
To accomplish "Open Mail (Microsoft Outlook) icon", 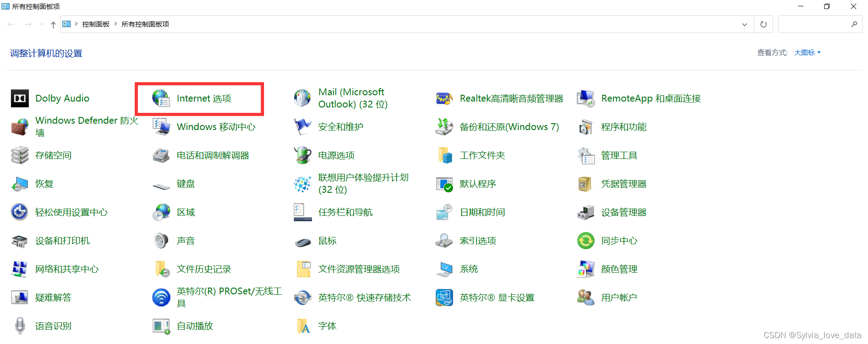I will point(302,98).
